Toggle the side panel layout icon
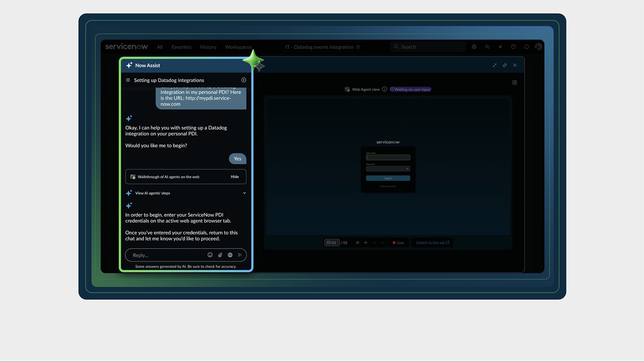 514,82
